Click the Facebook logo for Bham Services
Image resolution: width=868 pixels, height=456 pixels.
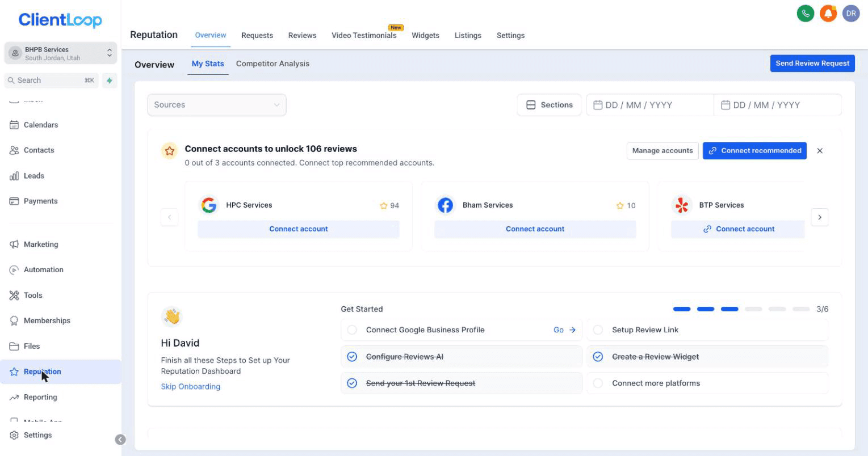pyautogui.click(x=446, y=205)
